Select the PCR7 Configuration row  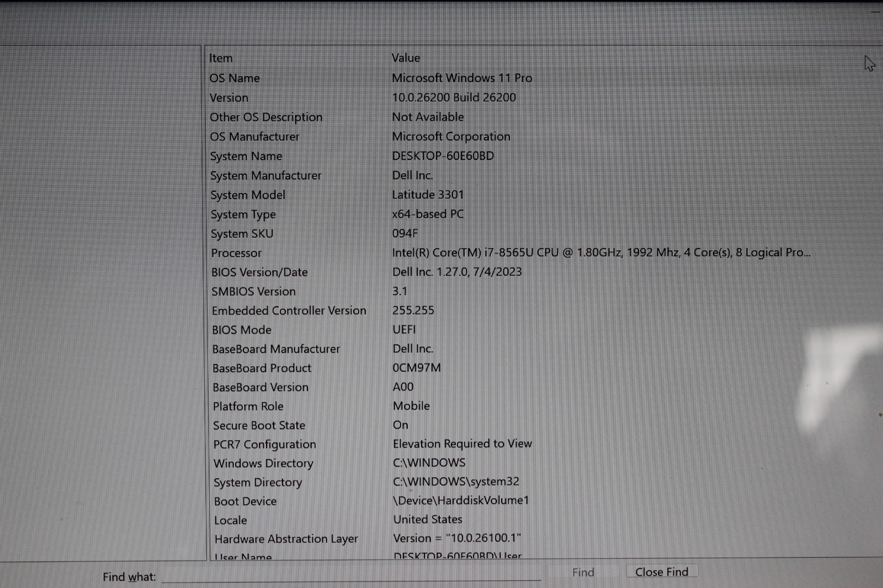tap(264, 445)
